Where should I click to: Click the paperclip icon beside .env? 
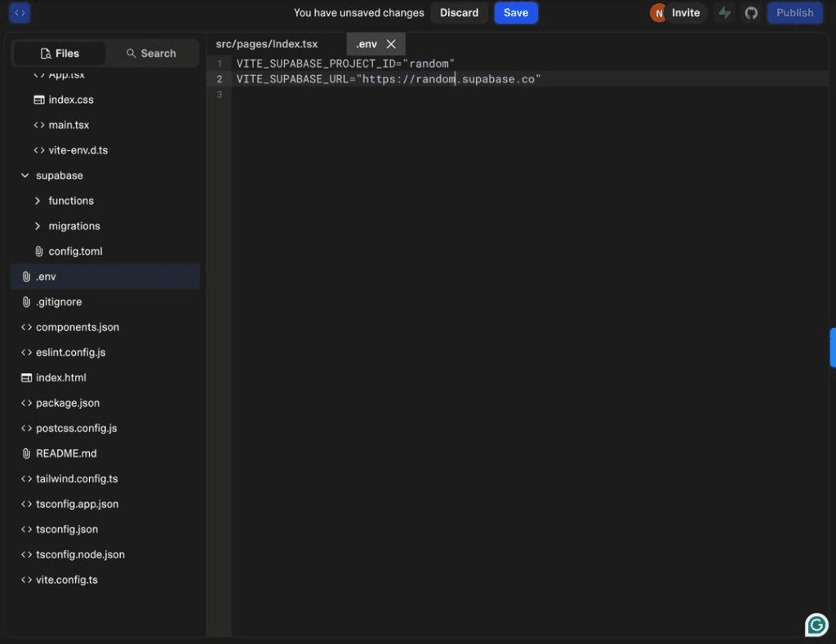tap(26, 277)
